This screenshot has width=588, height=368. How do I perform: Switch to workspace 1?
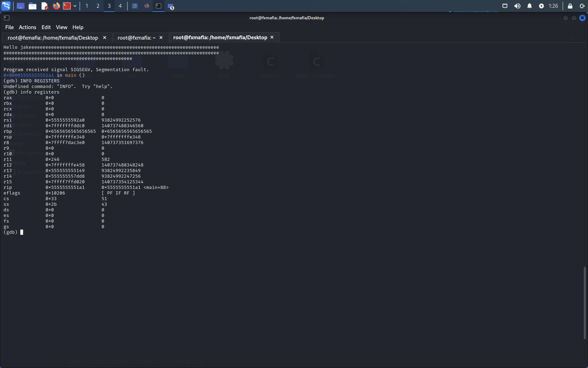(87, 6)
